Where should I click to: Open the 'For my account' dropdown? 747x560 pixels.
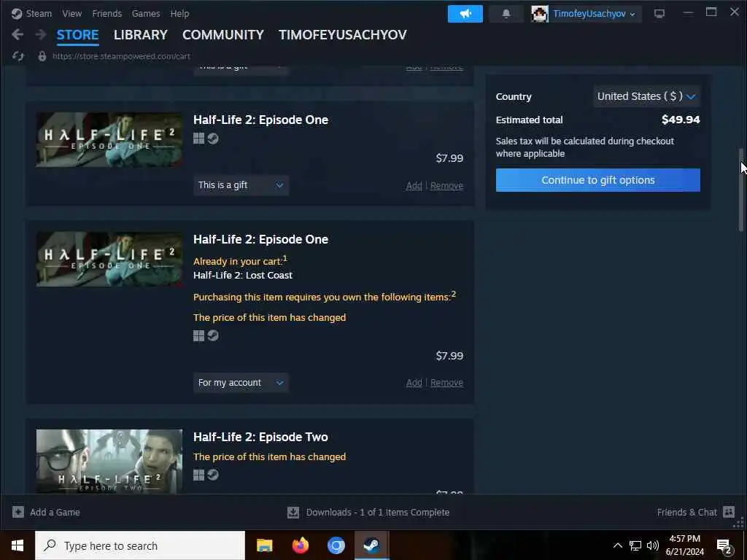tap(241, 383)
